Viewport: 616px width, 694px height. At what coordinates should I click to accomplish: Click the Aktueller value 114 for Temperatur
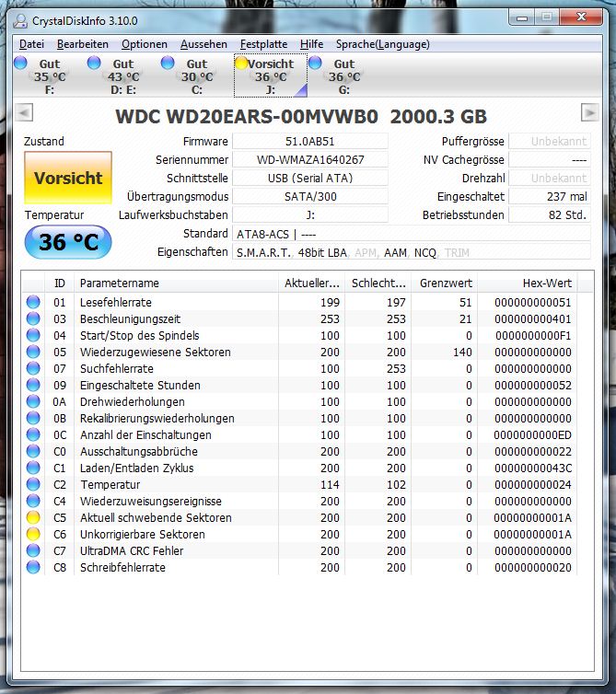(330, 485)
